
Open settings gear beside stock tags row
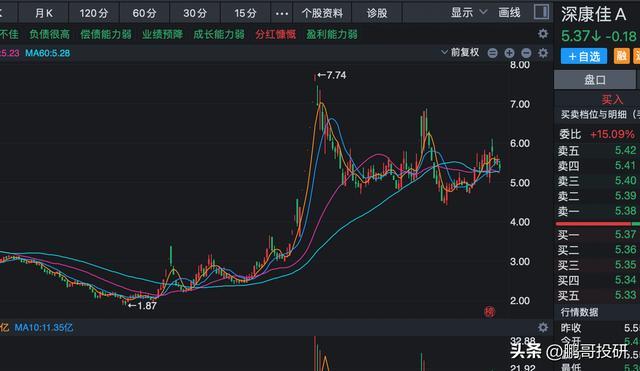543,33
